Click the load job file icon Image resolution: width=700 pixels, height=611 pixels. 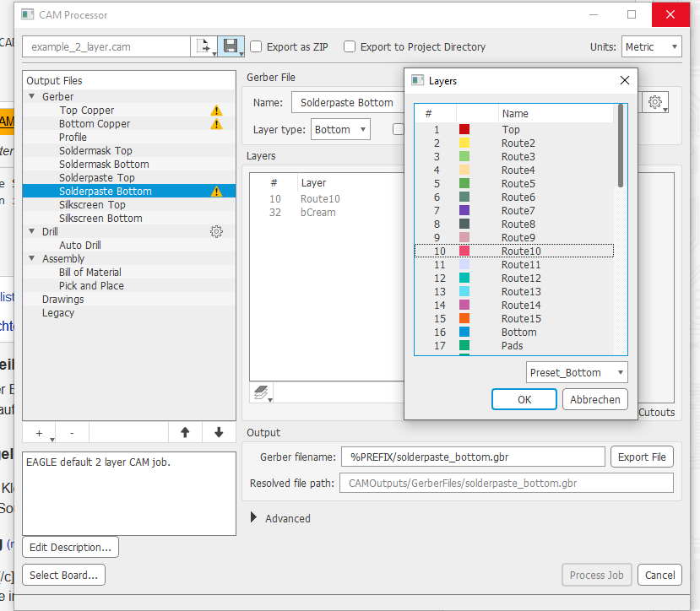[203, 47]
